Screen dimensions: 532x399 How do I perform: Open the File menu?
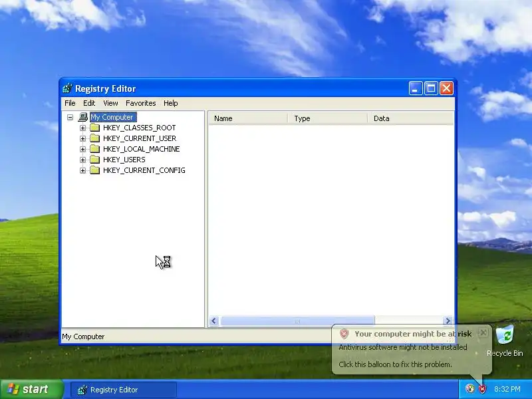(70, 103)
